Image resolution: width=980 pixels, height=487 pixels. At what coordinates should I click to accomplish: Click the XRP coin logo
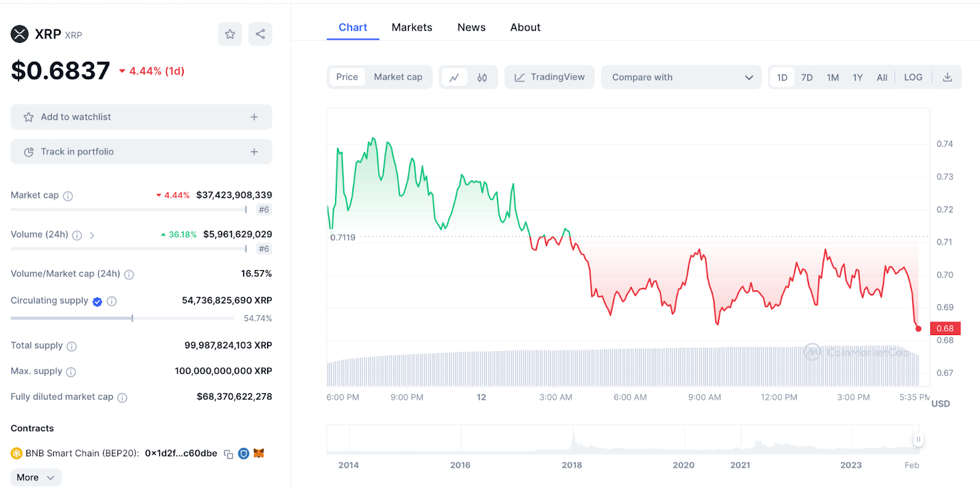[x=20, y=34]
